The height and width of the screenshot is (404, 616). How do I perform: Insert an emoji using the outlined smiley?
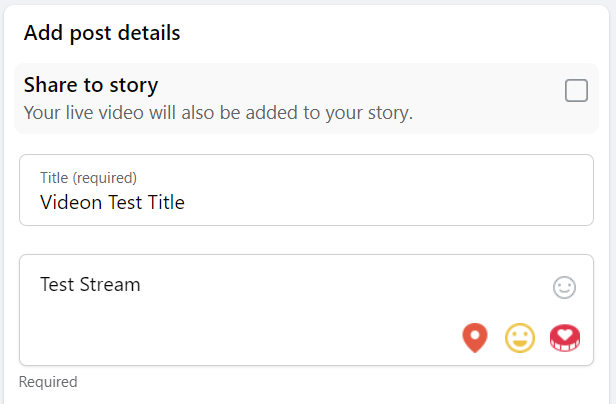[x=565, y=287]
